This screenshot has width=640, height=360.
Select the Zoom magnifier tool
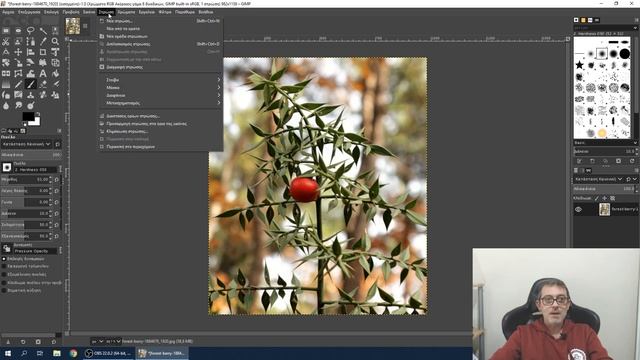pyautogui.click(x=55, y=42)
